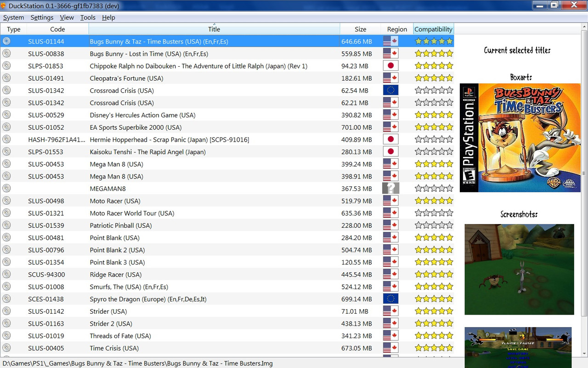Select Patriotic Pinball (USA) title
Viewport: 588px width, 368px height.
[x=120, y=225]
